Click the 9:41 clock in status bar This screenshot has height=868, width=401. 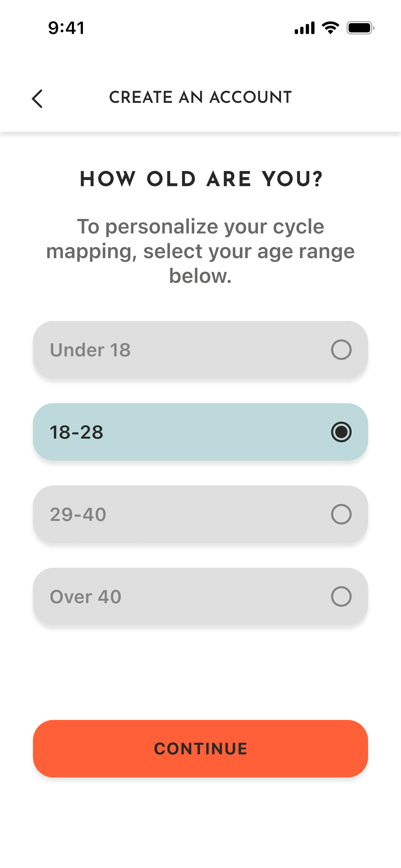point(66,28)
